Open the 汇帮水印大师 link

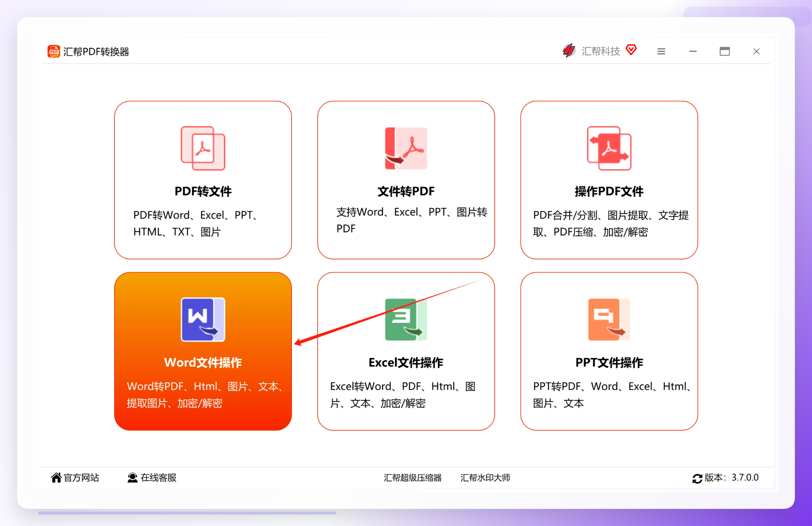(x=485, y=478)
